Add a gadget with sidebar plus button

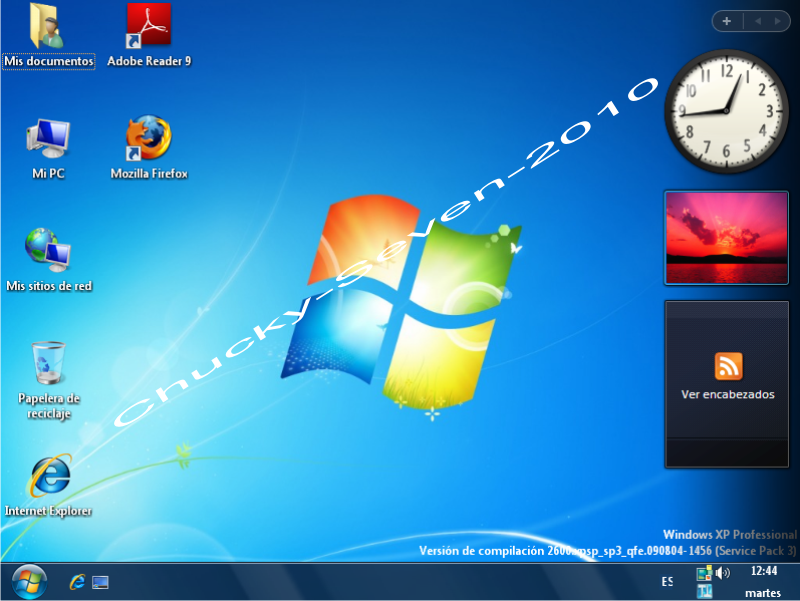click(727, 21)
